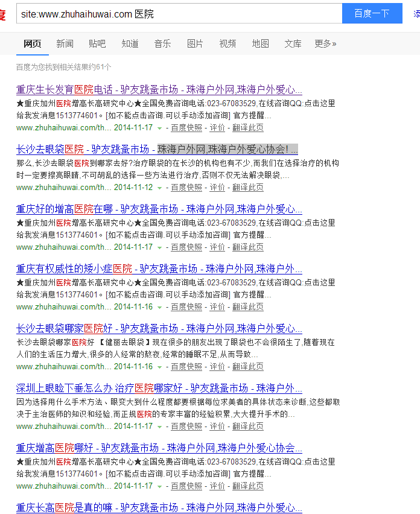
Task: Click the search box containing site:www.zhuhaihuwai.com 医院
Action: (x=179, y=14)
